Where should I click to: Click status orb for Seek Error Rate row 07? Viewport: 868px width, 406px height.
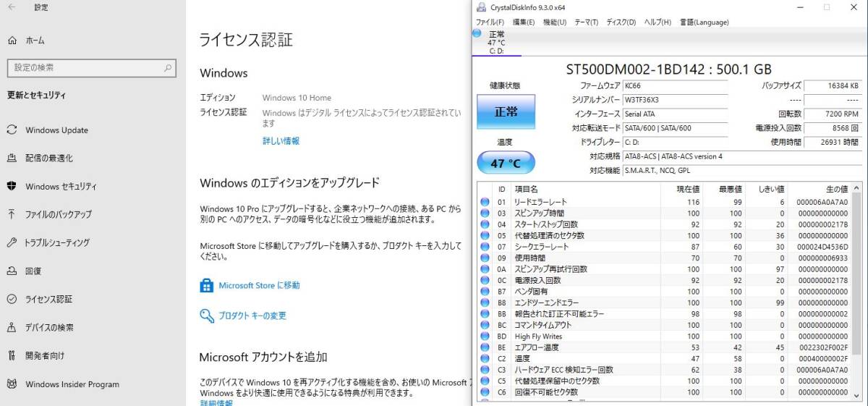click(x=485, y=247)
